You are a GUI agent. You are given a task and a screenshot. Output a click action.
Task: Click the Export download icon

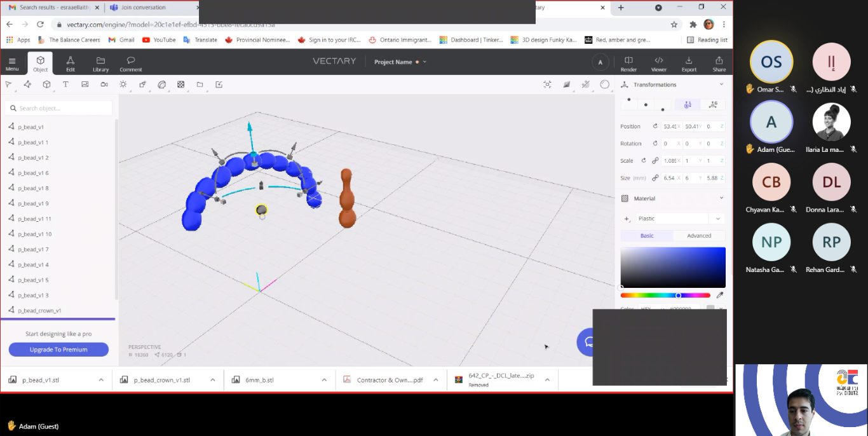click(x=689, y=64)
